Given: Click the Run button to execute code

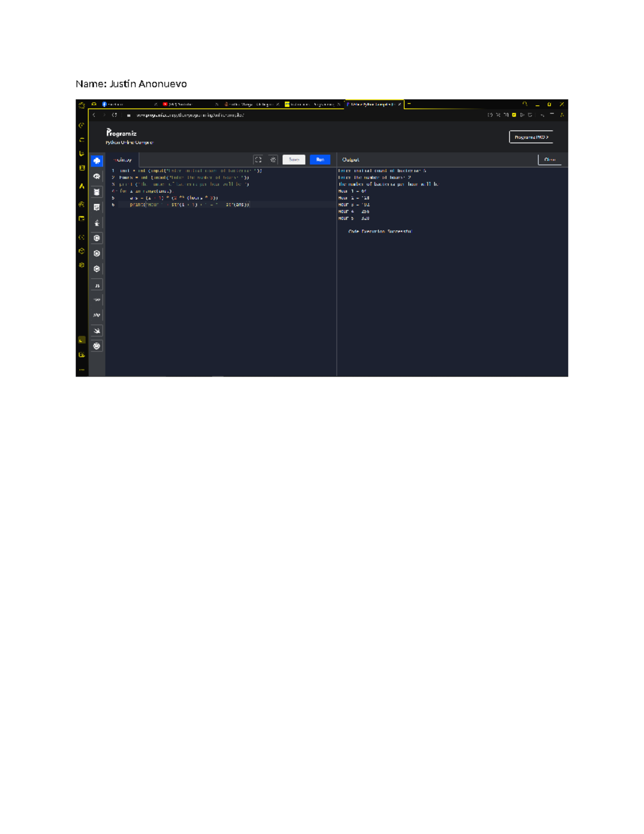Looking at the screenshot, I should click(320, 159).
